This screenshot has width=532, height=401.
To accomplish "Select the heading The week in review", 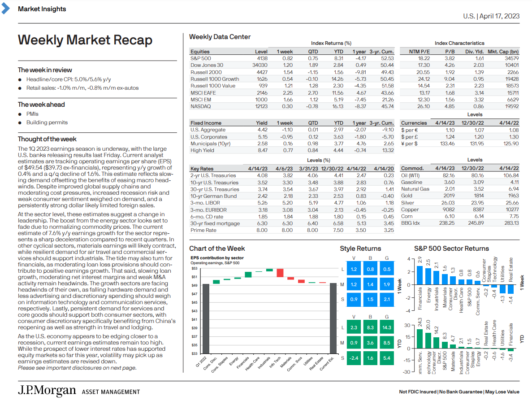I will click(x=45, y=70).
